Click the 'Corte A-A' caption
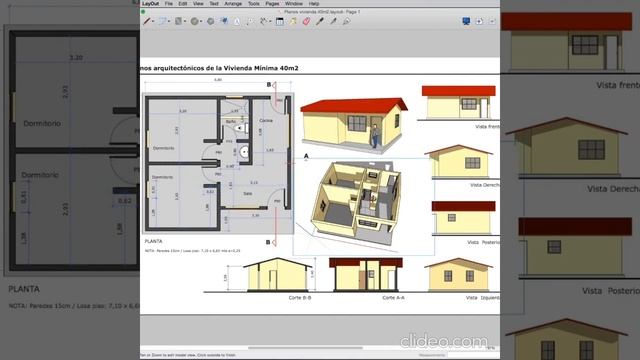 [393, 298]
